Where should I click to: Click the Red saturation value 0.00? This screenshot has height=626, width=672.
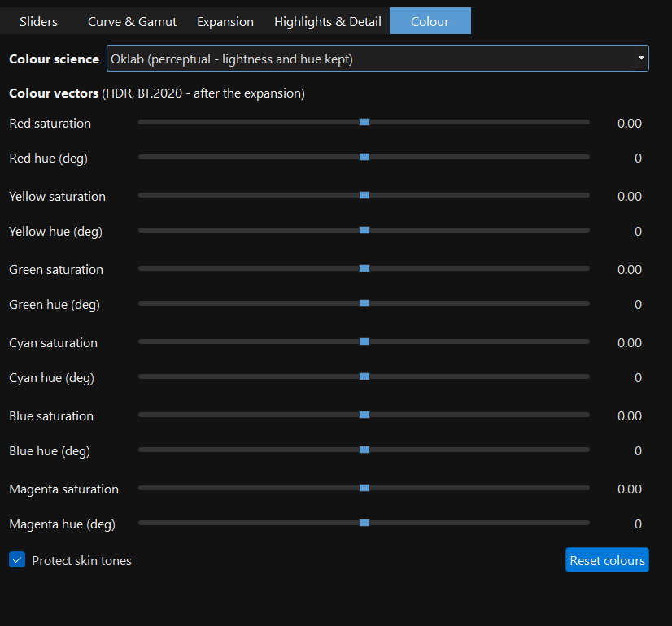629,124
